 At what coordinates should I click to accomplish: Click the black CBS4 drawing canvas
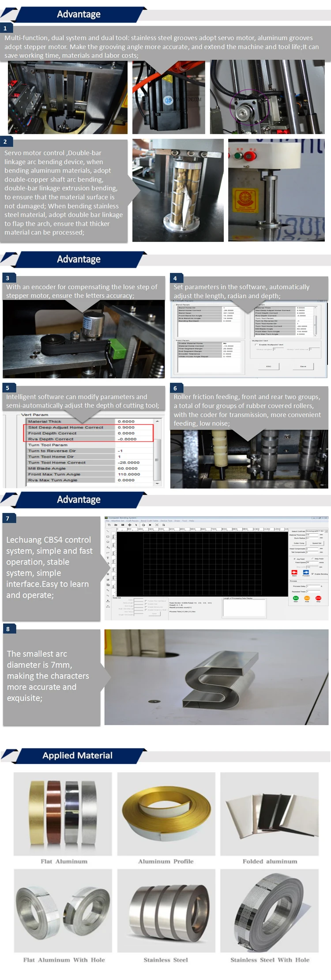[202, 565]
